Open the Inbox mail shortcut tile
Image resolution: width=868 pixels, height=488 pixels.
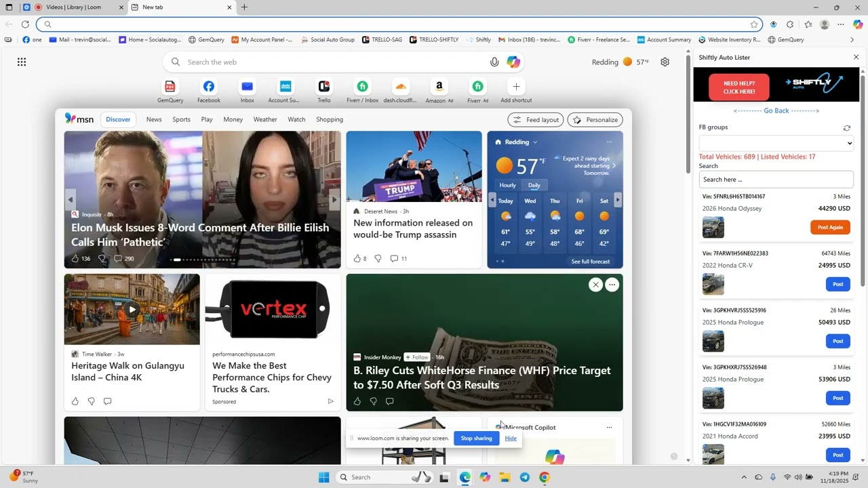pos(247,87)
